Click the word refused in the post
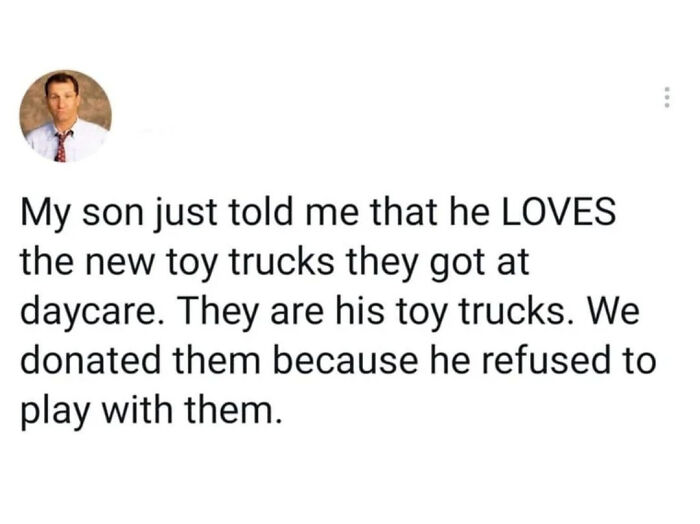 pyautogui.click(x=544, y=360)
